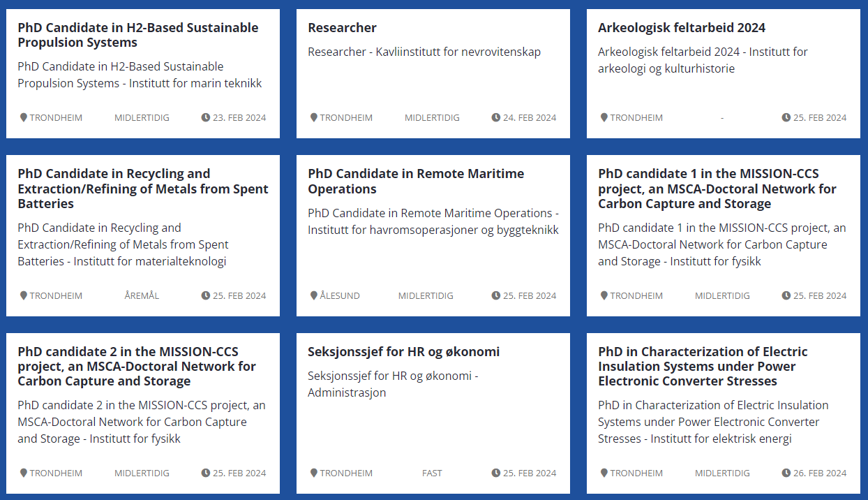Open the bold PhD candidate 2 MISSION-CCS title
The image size is (868, 500).
(x=136, y=366)
